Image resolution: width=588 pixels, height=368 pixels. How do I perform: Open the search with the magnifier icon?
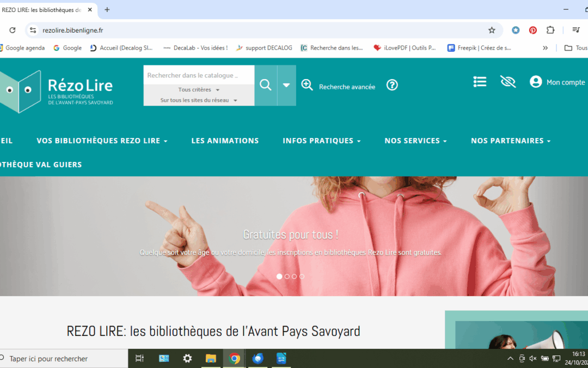265,85
